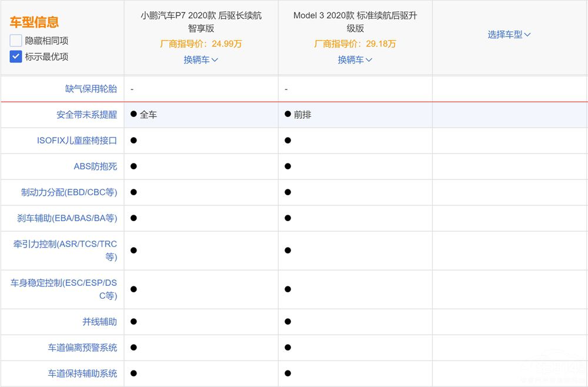Click 小鹏P7 dot in 牵引力控制 row
The width and height of the screenshot is (588, 387).
click(133, 250)
